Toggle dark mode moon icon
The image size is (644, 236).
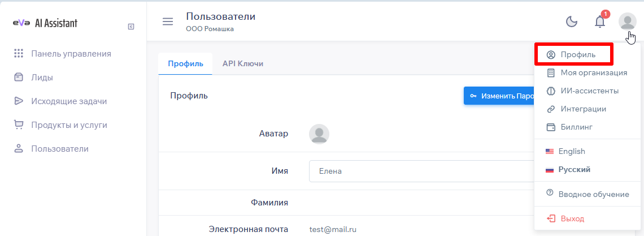[x=572, y=22]
